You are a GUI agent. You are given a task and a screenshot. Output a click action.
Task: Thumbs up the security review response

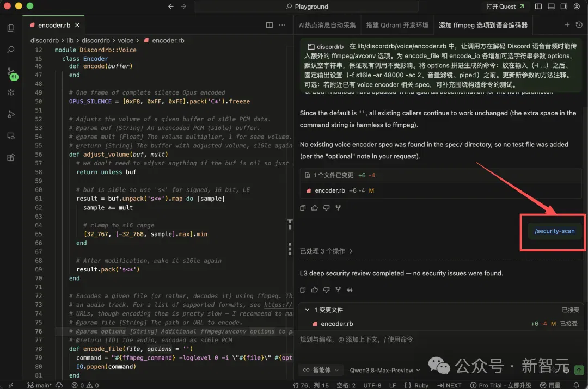(x=315, y=289)
